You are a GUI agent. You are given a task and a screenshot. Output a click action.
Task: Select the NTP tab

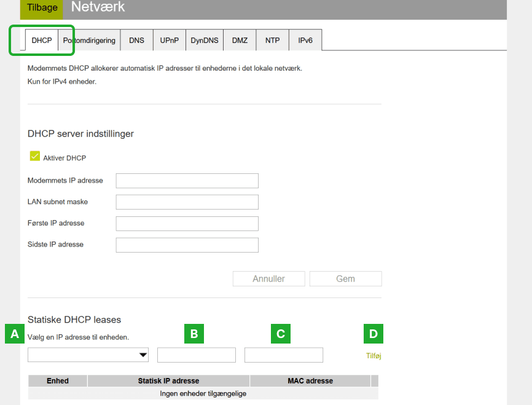(272, 41)
